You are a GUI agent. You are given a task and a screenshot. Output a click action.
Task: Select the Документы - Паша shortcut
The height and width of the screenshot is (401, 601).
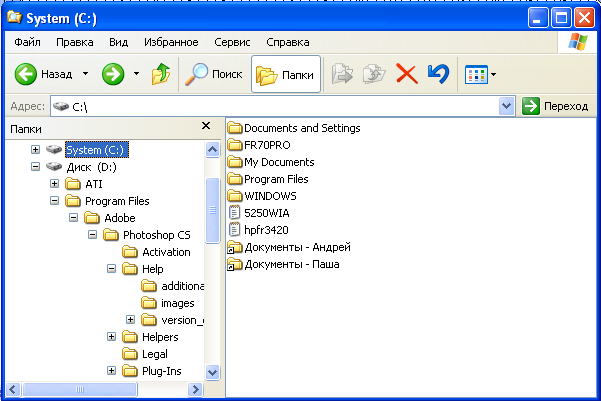tap(283, 264)
